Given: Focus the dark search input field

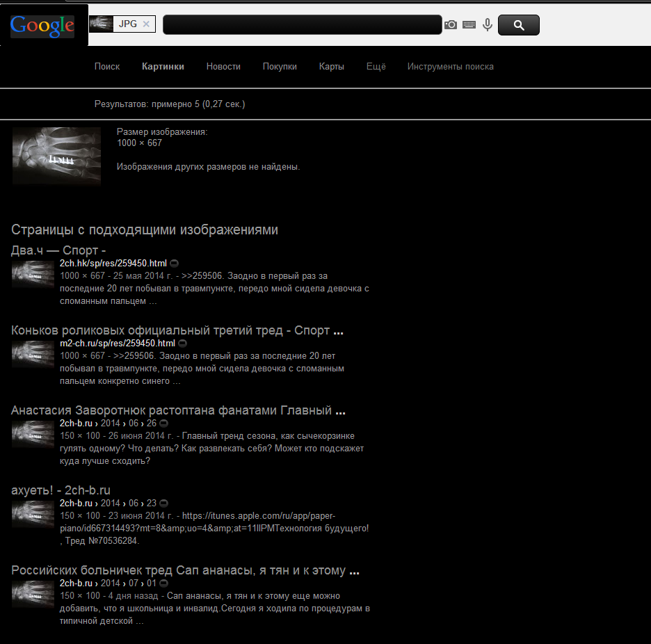Looking at the screenshot, I should (x=303, y=25).
